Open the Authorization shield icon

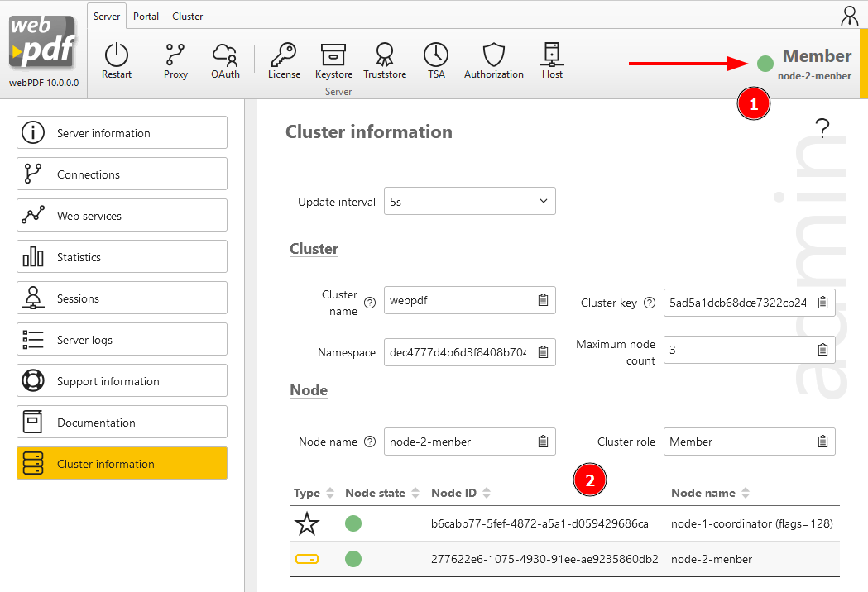(x=493, y=60)
